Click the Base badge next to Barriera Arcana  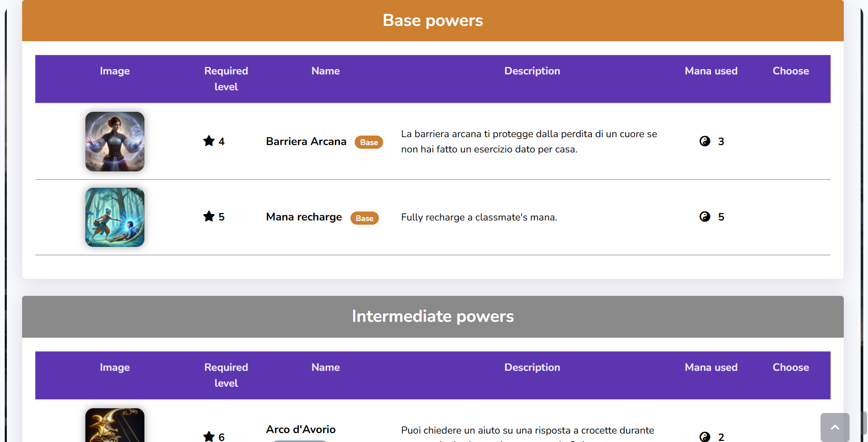[369, 142]
